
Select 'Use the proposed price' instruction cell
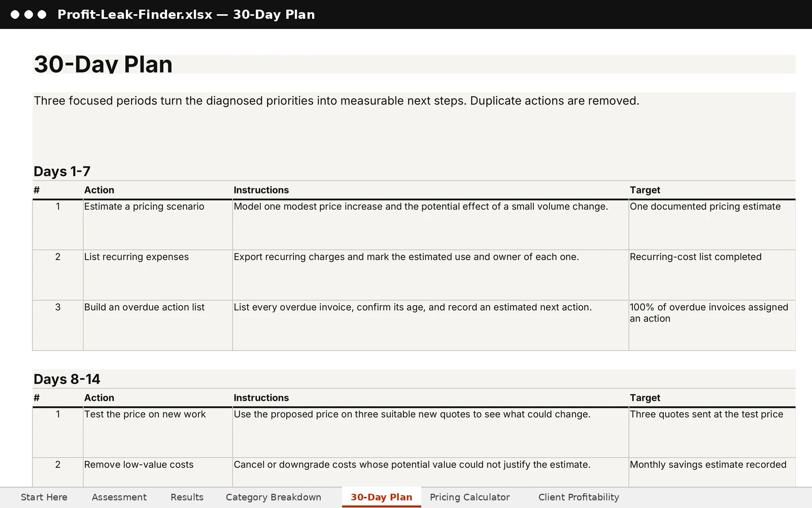coord(431,432)
